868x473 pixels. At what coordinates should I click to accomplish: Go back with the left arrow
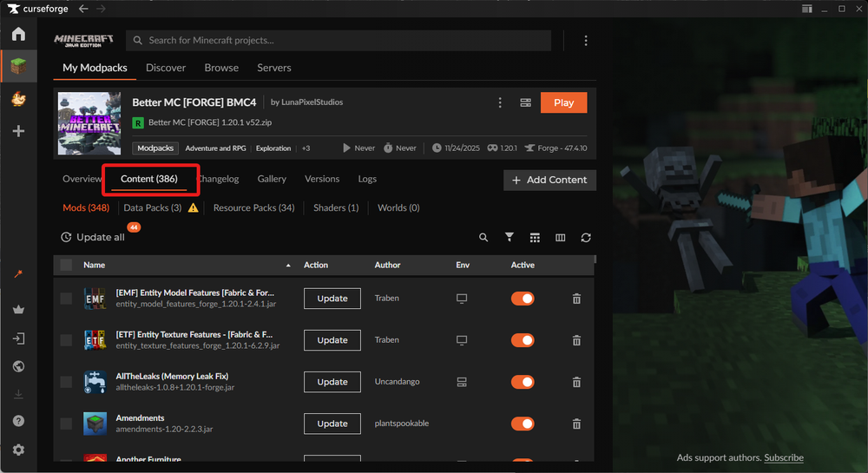83,9
